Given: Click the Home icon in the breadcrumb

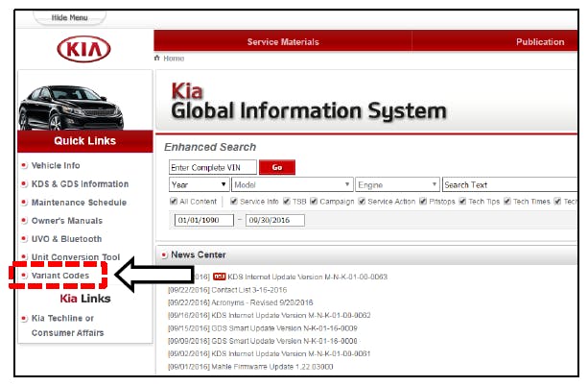Looking at the screenshot, I should (x=158, y=59).
